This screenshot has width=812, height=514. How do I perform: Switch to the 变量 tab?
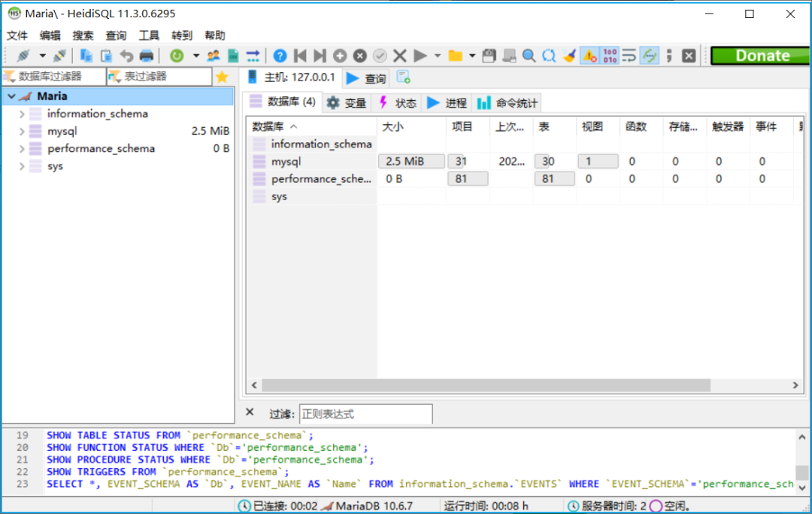[347, 103]
